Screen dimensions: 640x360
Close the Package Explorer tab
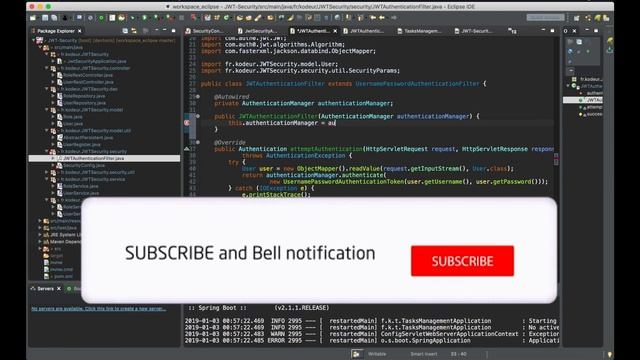pos(80,31)
